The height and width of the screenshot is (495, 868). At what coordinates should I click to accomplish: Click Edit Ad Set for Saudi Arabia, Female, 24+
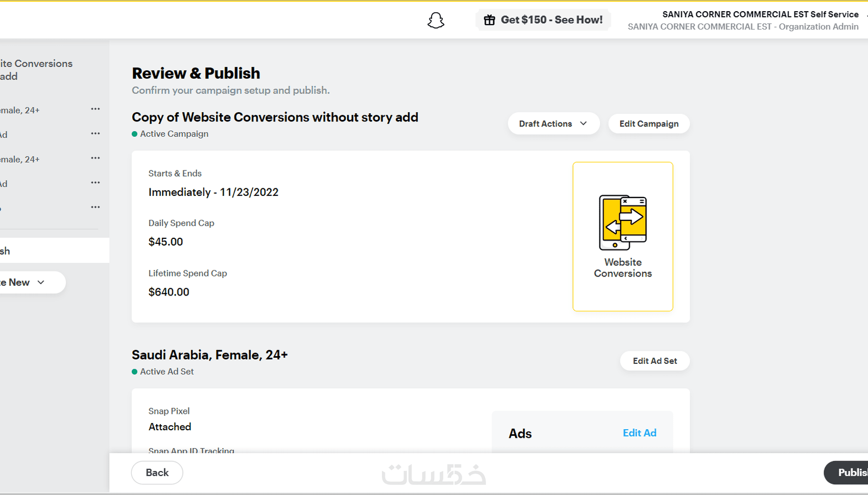[x=655, y=361]
